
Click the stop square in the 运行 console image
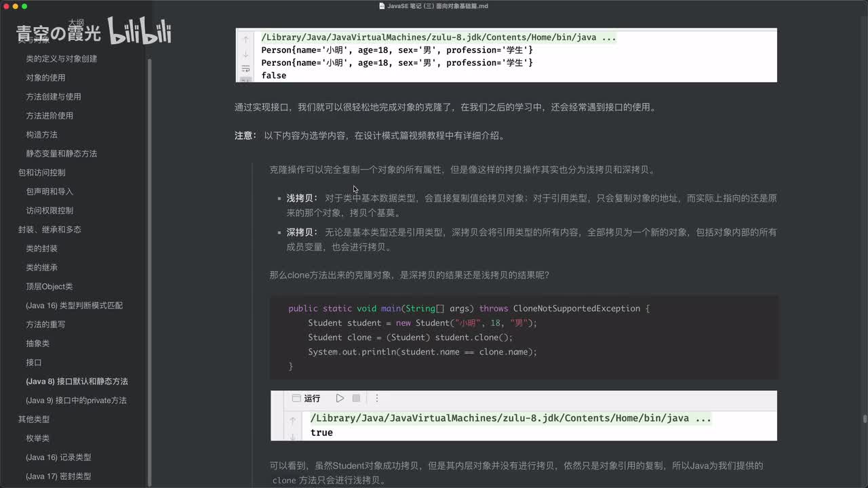pyautogui.click(x=356, y=399)
